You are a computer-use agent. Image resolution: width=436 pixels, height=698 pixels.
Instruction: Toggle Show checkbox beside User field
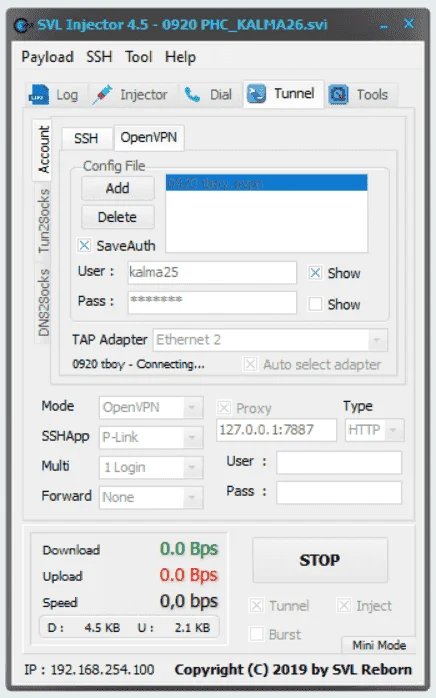tap(315, 273)
